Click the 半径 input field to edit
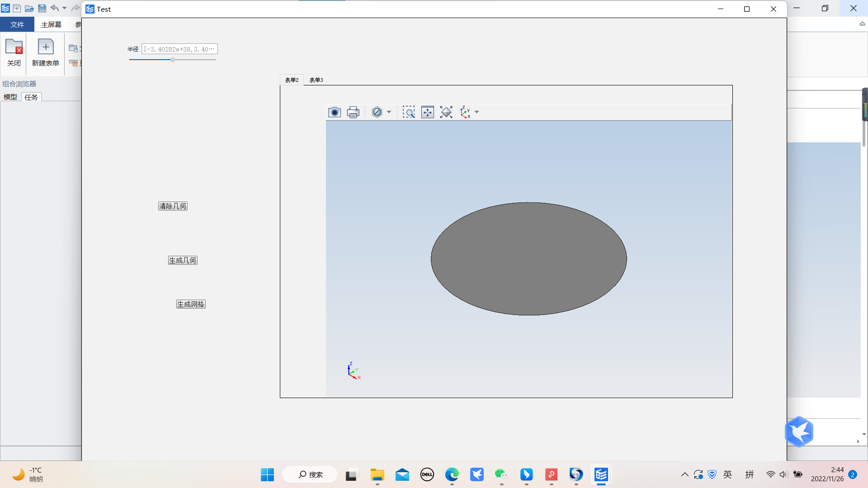 click(179, 49)
